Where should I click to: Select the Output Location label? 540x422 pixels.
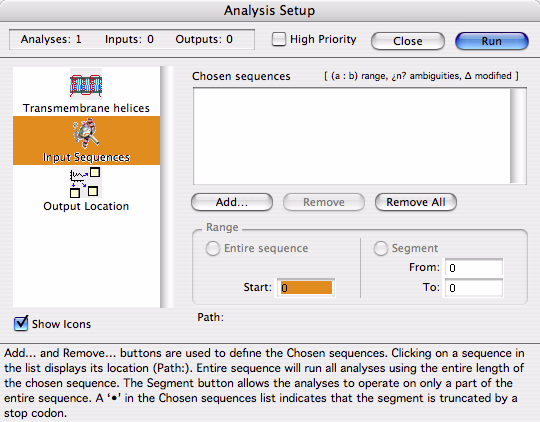pos(86,206)
